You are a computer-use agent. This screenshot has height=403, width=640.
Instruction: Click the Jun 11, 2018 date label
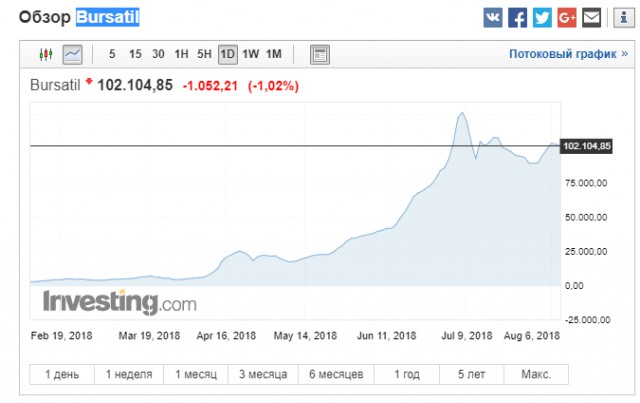coord(387,336)
